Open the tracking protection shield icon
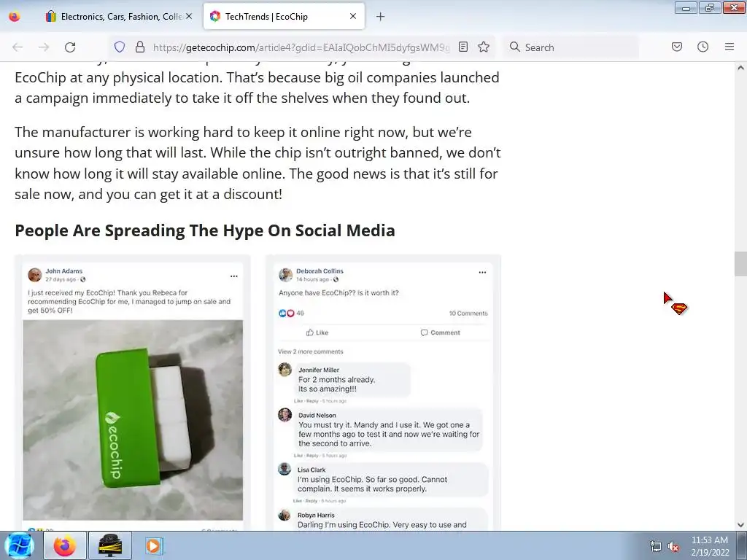 pos(120,47)
